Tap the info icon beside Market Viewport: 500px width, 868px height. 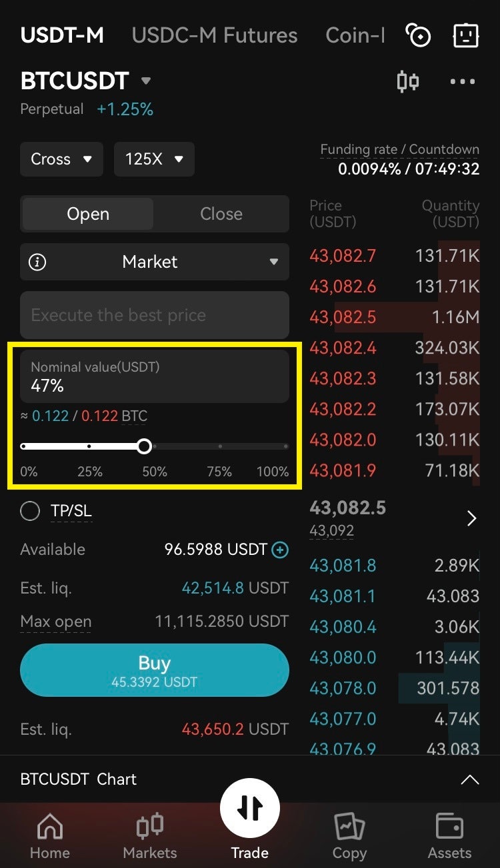(x=38, y=262)
